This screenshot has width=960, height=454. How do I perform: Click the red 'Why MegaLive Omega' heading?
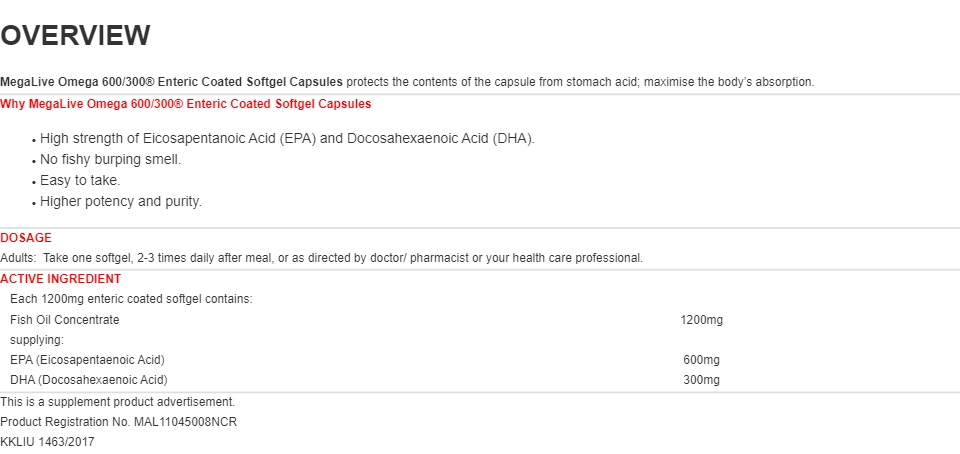coord(186,104)
